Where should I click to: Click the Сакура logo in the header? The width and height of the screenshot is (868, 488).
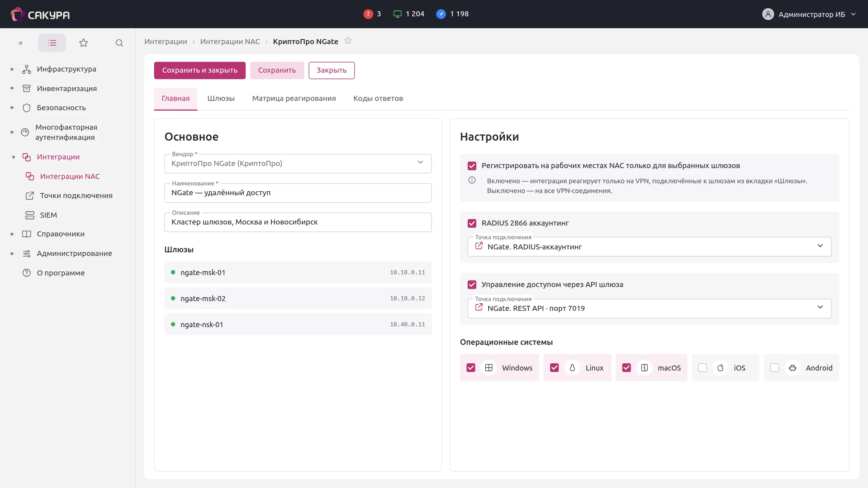(x=40, y=14)
